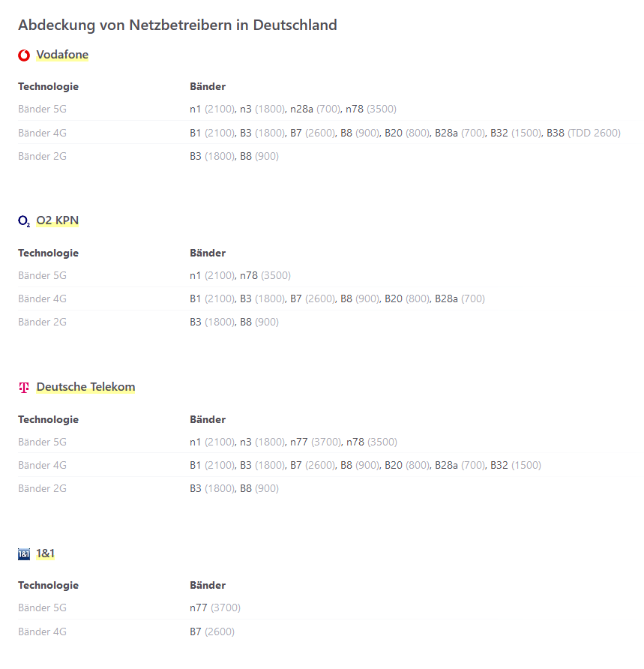Click O2 KPN's n78 5G band

[x=265, y=275]
